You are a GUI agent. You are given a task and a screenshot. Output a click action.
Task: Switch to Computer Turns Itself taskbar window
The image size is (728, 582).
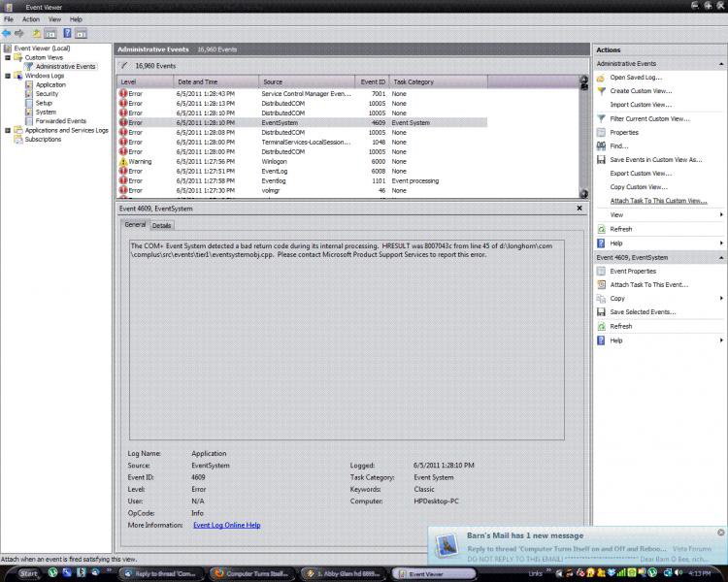252,573
